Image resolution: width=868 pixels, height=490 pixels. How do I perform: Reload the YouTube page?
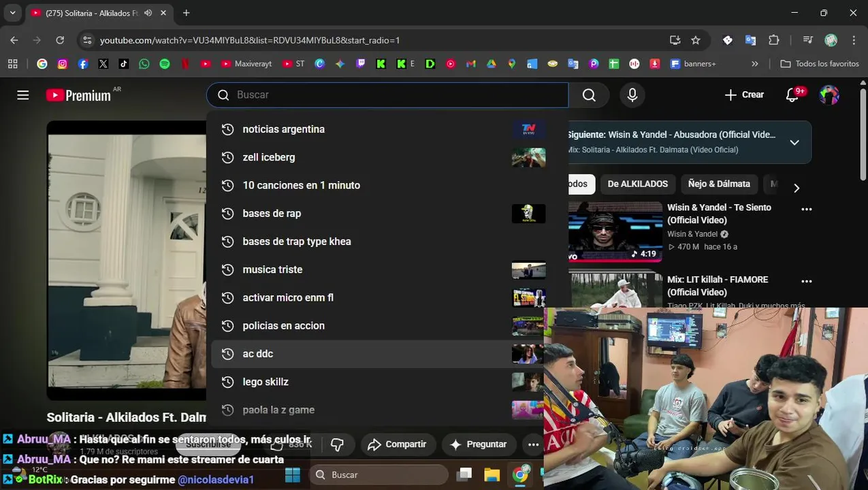click(60, 40)
